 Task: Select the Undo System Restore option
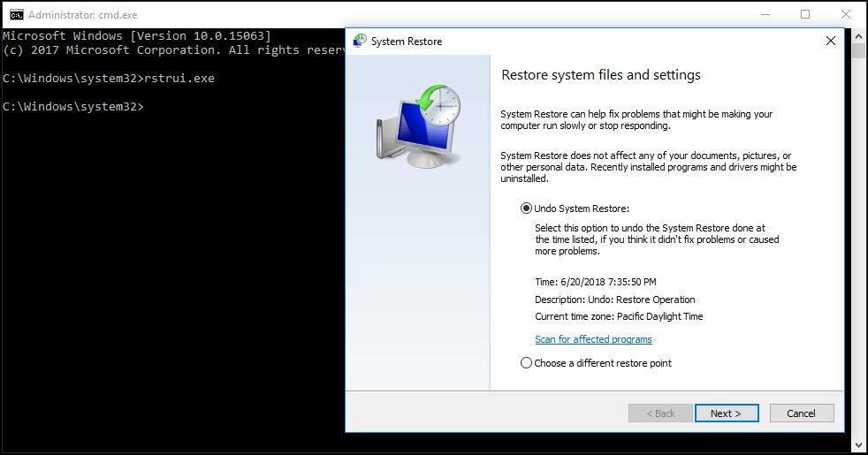point(527,209)
